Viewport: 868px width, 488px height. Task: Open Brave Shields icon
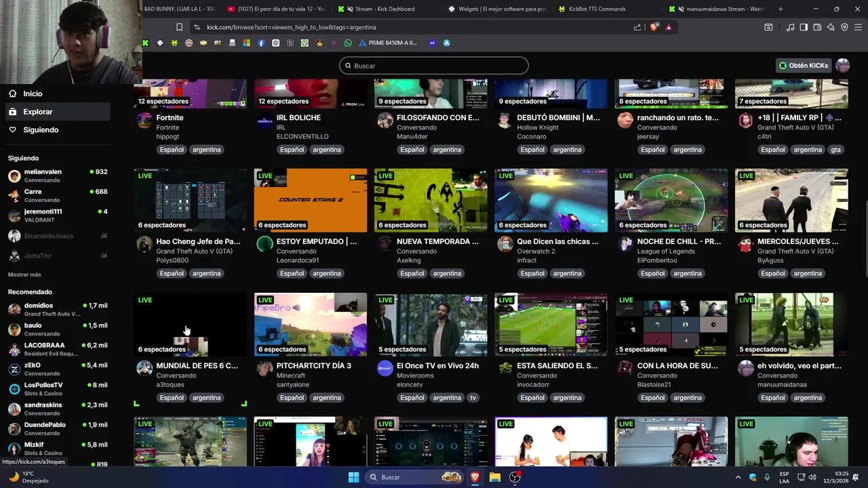654,27
